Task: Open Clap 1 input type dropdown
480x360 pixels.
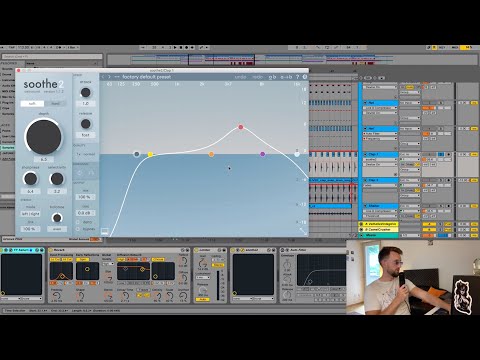Action: click(410, 155)
